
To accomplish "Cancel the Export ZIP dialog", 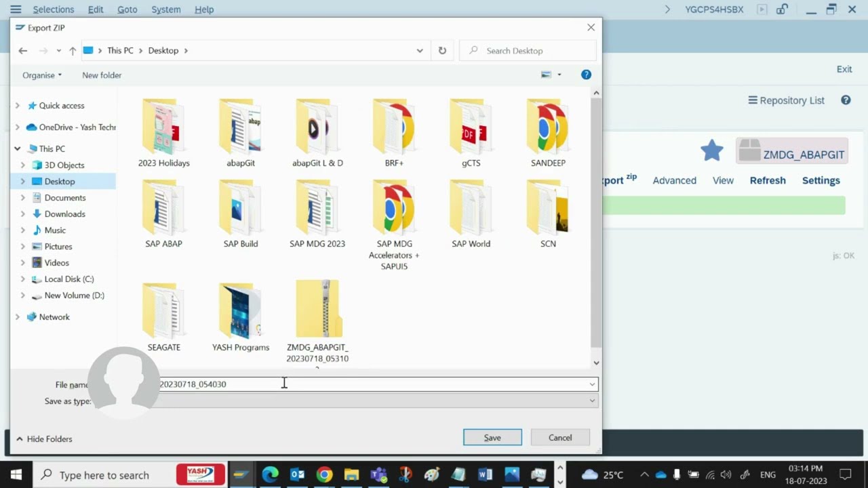I will tap(560, 438).
